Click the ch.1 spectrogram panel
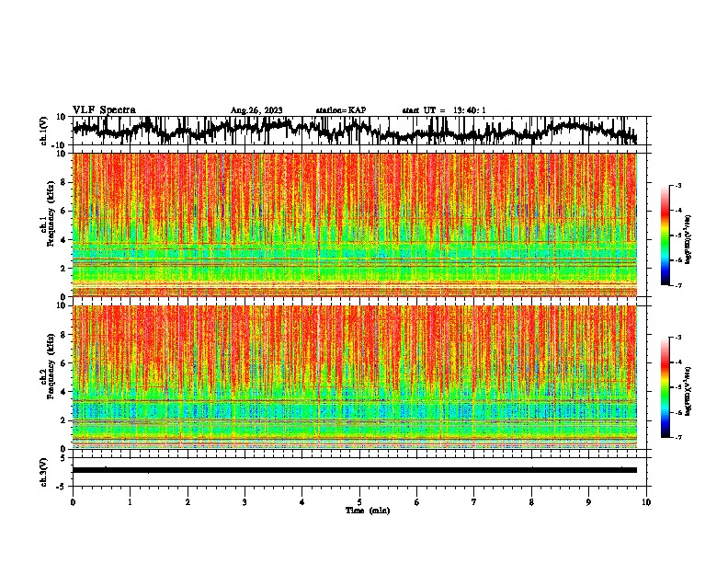728x563 pixels. [x=355, y=224]
